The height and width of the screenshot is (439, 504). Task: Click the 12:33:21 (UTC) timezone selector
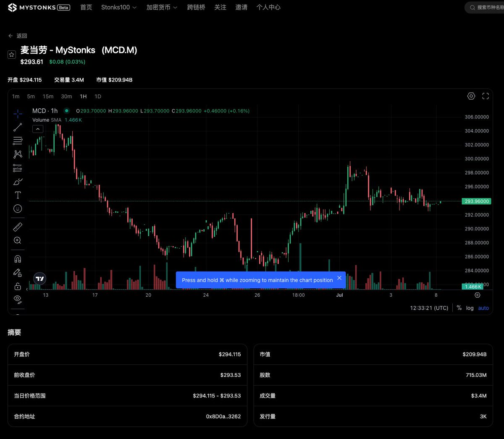[x=429, y=308]
